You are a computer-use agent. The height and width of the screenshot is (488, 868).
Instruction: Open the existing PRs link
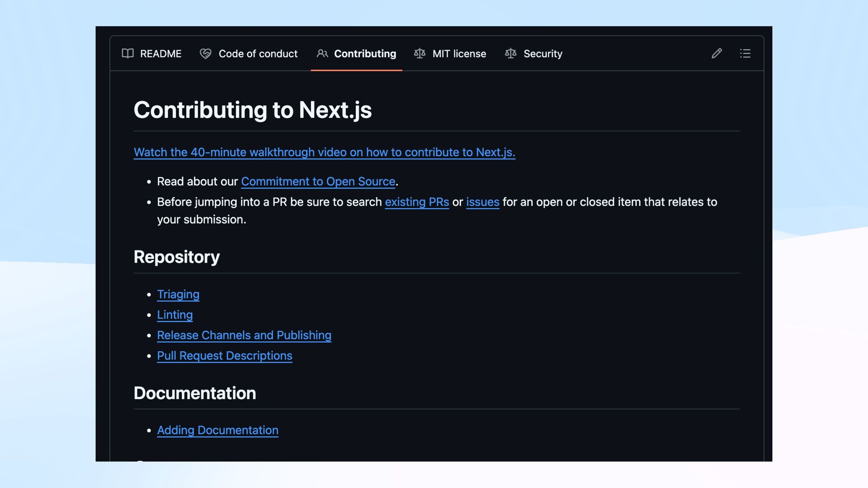(416, 202)
